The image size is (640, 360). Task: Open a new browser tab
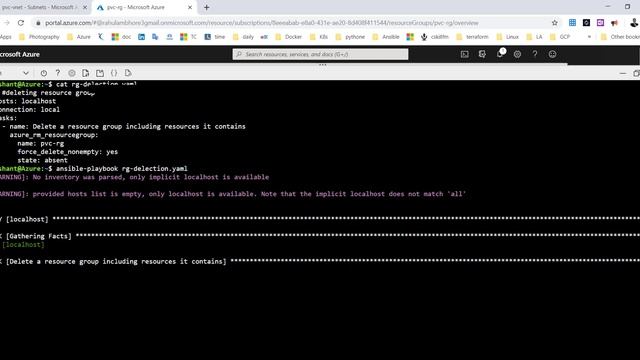point(207,7)
